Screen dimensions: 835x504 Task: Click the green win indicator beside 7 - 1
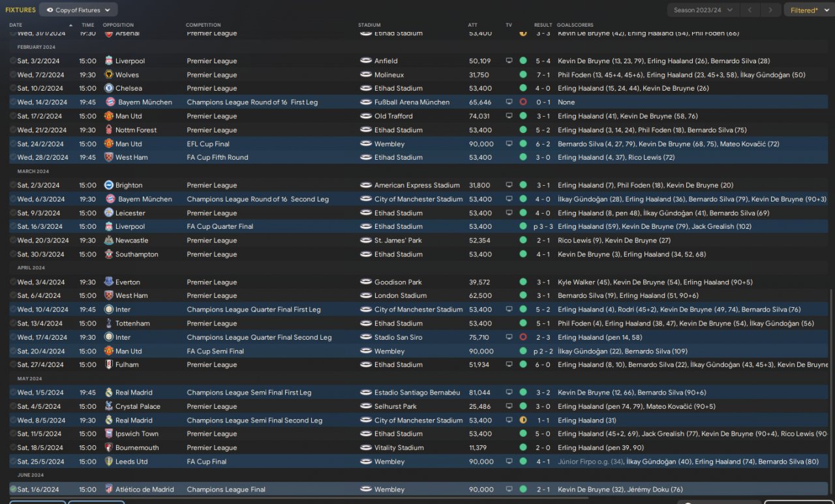pyautogui.click(x=523, y=74)
